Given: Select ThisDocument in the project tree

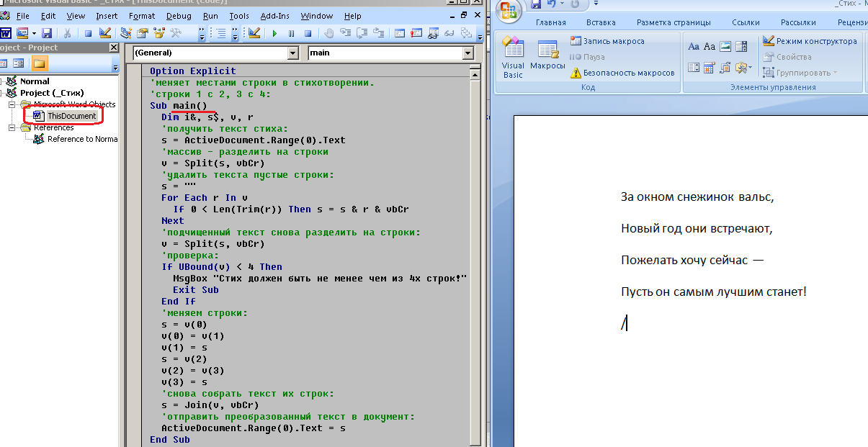Looking at the screenshot, I should [x=71, y=116].
